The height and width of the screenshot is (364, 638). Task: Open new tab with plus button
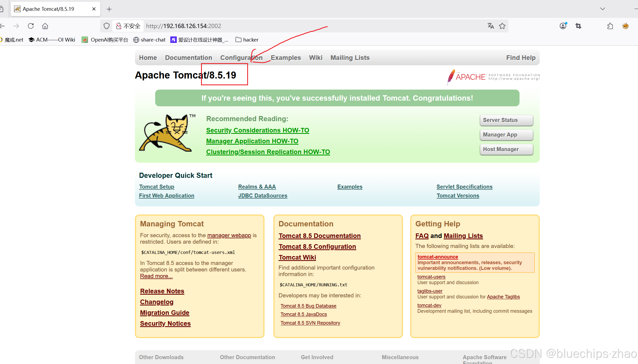pyautogui.click(x=109, y=9)
